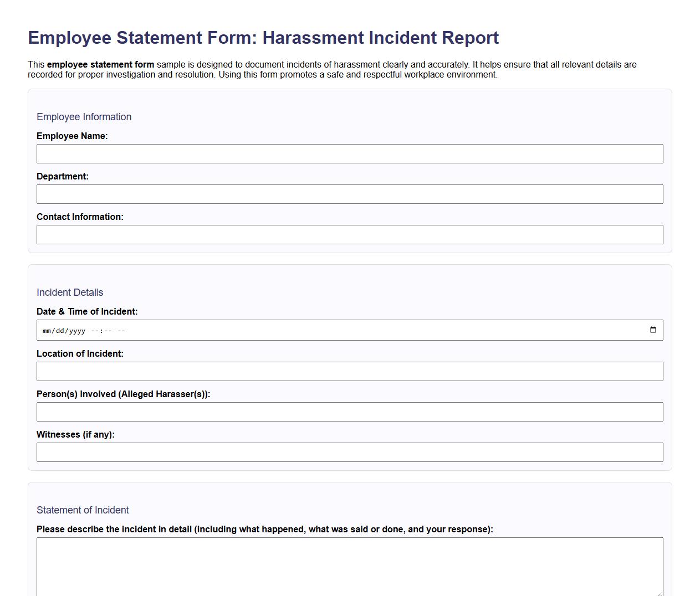Select the day (dd) segment of date input

pos(61,330)
